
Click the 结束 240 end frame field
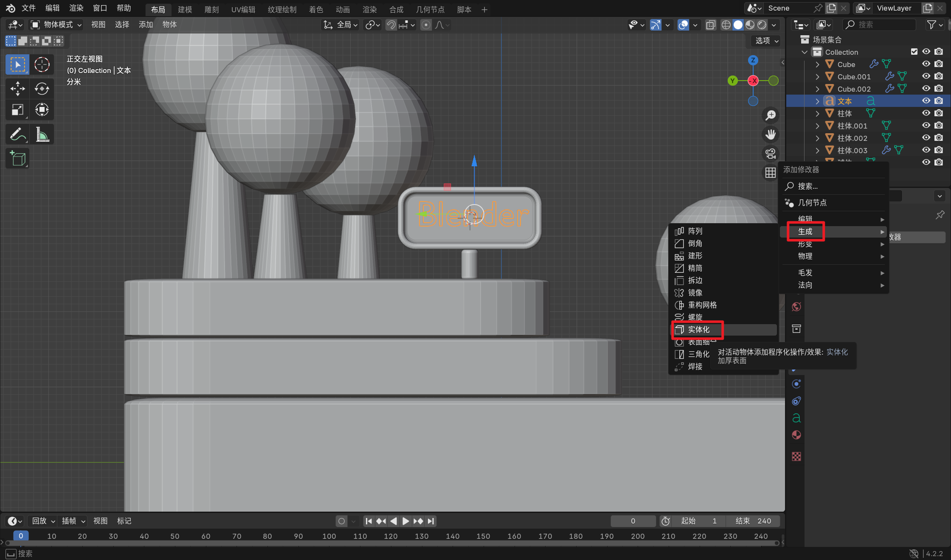point(753,521)
